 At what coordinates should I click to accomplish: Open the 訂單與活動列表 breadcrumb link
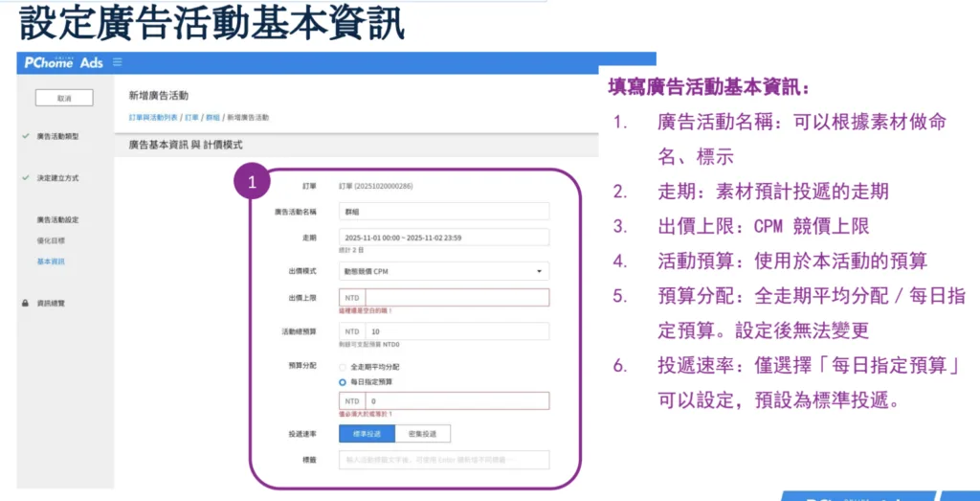pos(153,117)
